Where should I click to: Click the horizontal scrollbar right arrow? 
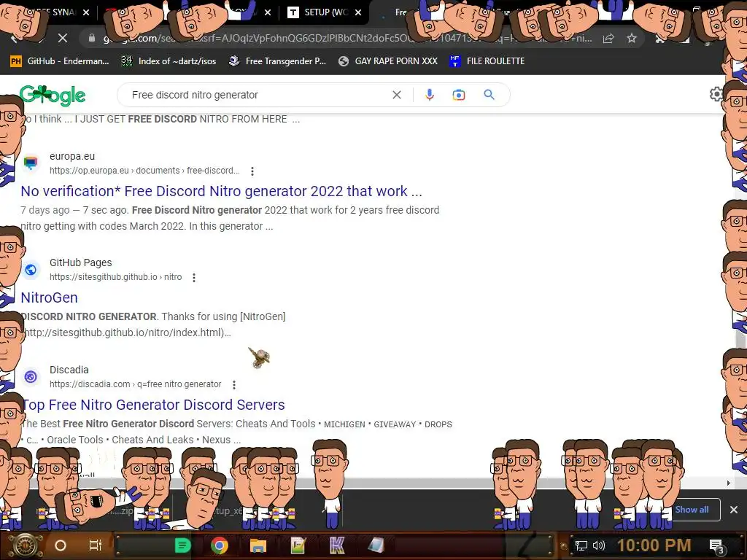[729, 483]
